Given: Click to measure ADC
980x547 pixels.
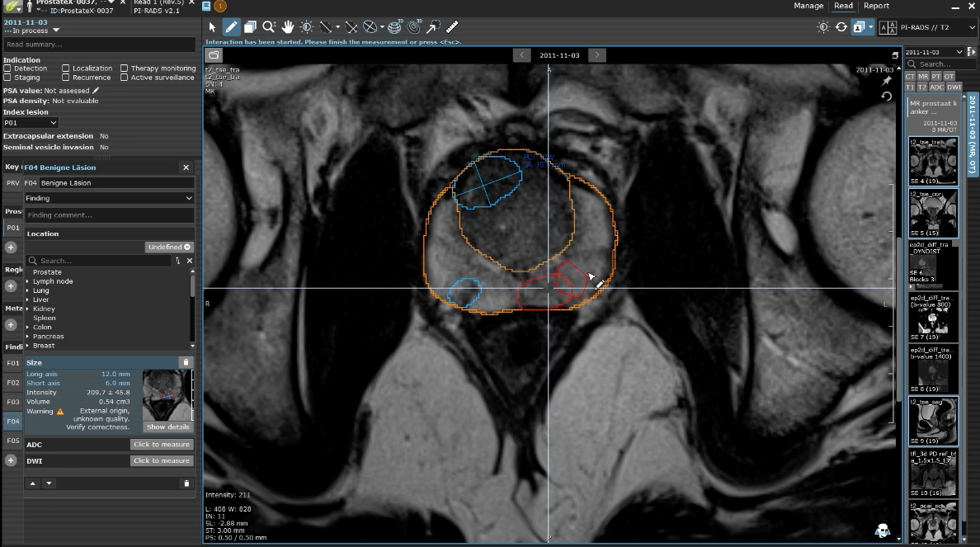Looking at the screenshot, I should (x=161, y=445).
